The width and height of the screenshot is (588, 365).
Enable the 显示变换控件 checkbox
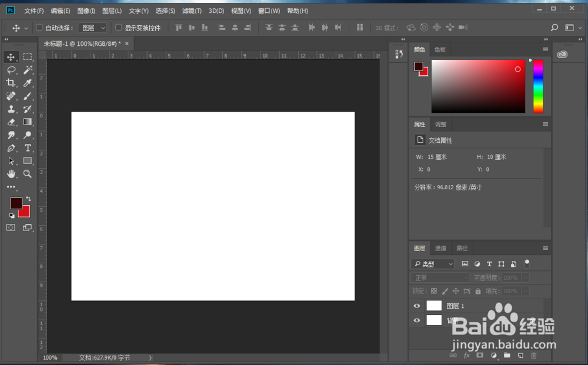(119, 28)
